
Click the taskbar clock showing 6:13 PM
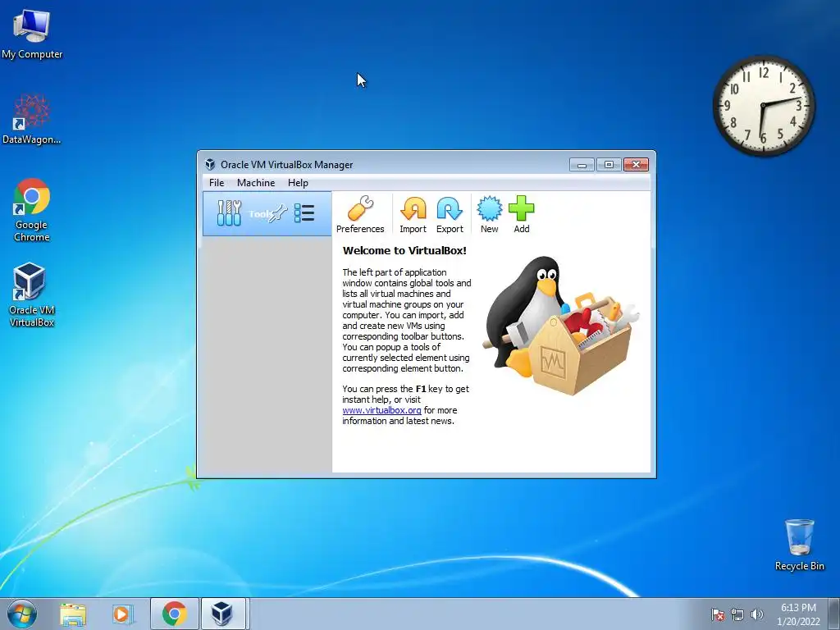coord(798,614)
